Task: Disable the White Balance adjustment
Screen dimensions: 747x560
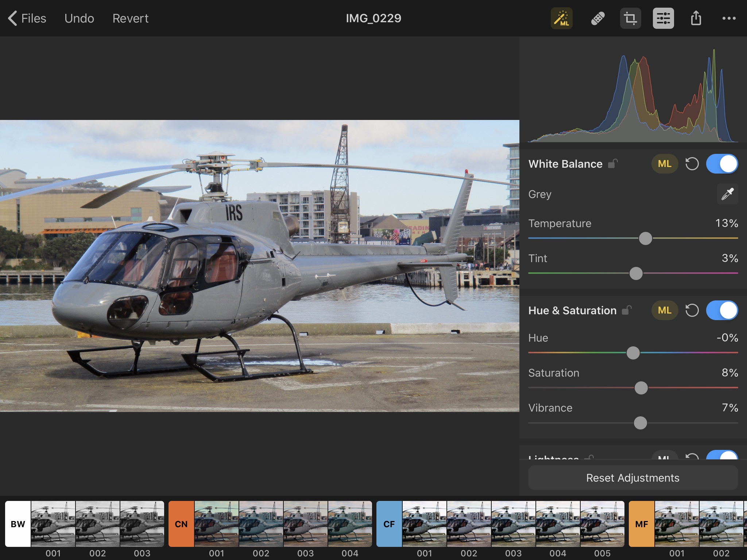Action: [722, 164]
